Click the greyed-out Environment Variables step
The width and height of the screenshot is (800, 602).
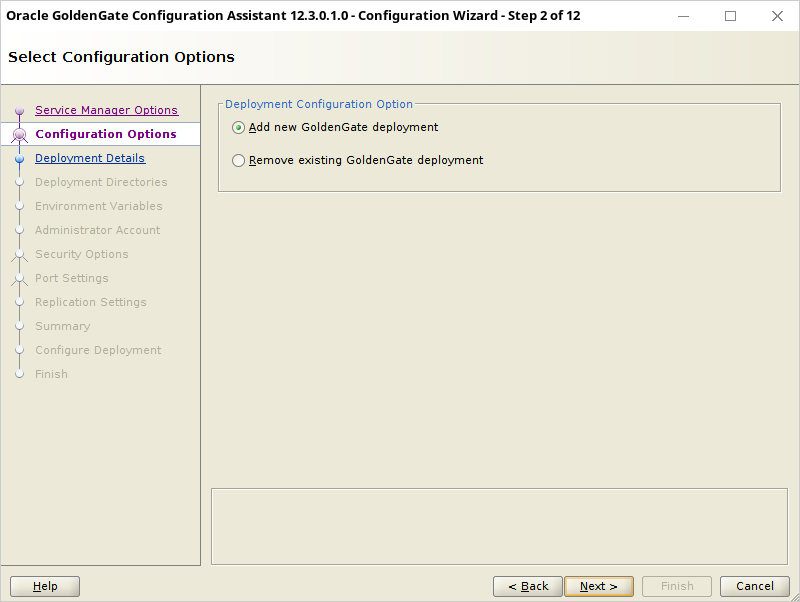click(x=98, y=206)
